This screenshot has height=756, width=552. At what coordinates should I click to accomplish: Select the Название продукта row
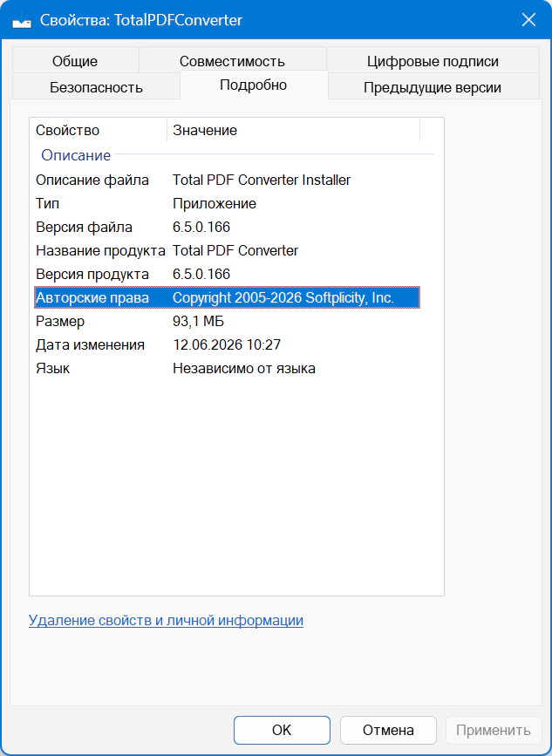click(x=227, y=251)
